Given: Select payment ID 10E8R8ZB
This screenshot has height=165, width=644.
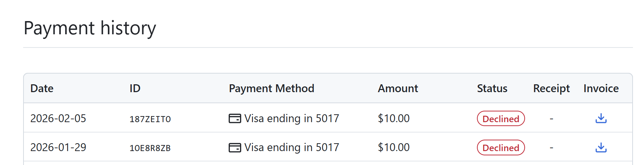Looking at the screenshot, I should point(150,148).
